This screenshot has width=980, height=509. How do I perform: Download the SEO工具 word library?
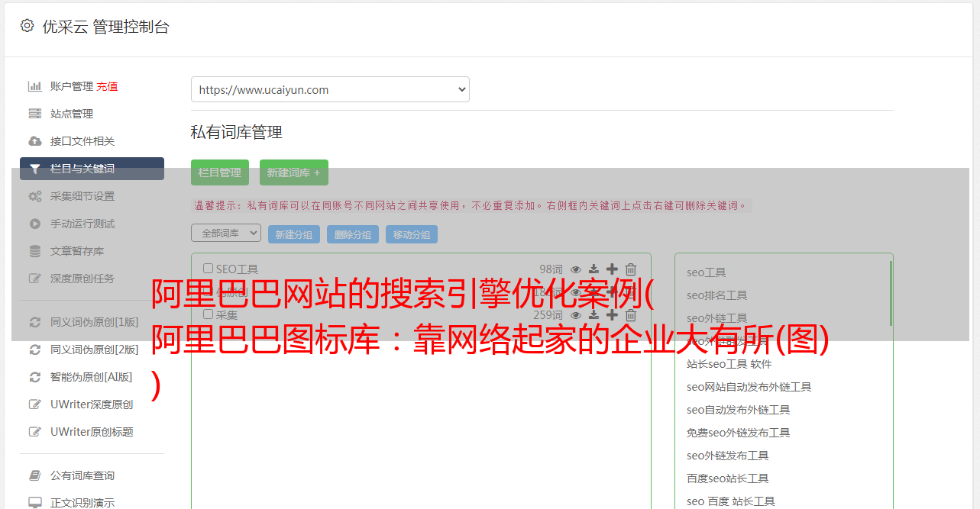(x=594, y=269)
